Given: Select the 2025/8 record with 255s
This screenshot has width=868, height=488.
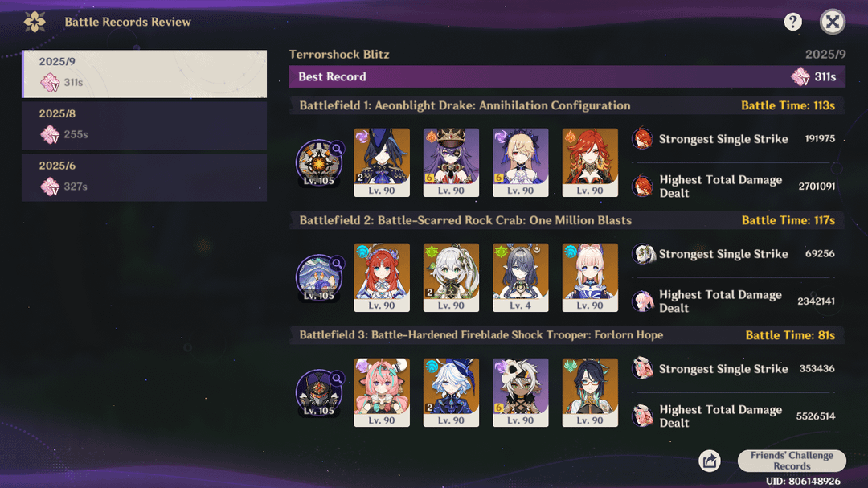Looking at the screenshot, I should click(x=144, y=125).
